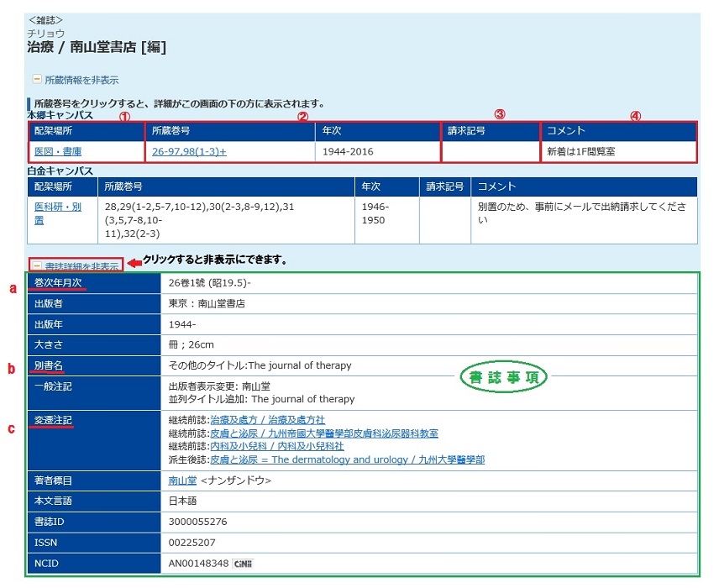
Task: Select ISSN value 00225207
Action: click(x=192, y=543)
